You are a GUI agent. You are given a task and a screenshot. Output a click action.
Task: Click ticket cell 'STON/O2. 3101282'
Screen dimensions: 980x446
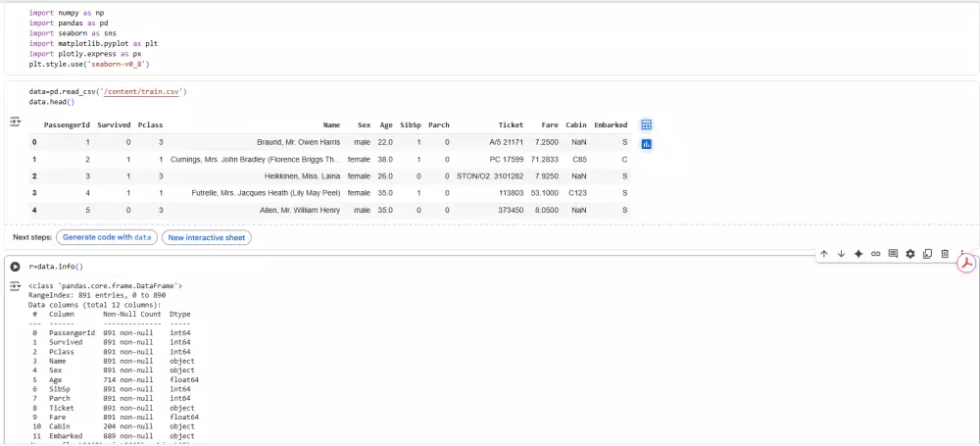(x=490, y=176)
